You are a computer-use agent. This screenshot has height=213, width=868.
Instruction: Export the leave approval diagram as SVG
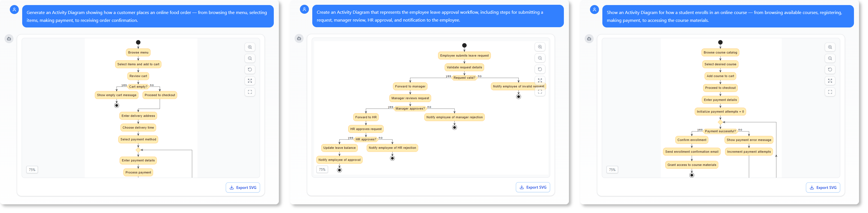point(533,187)
